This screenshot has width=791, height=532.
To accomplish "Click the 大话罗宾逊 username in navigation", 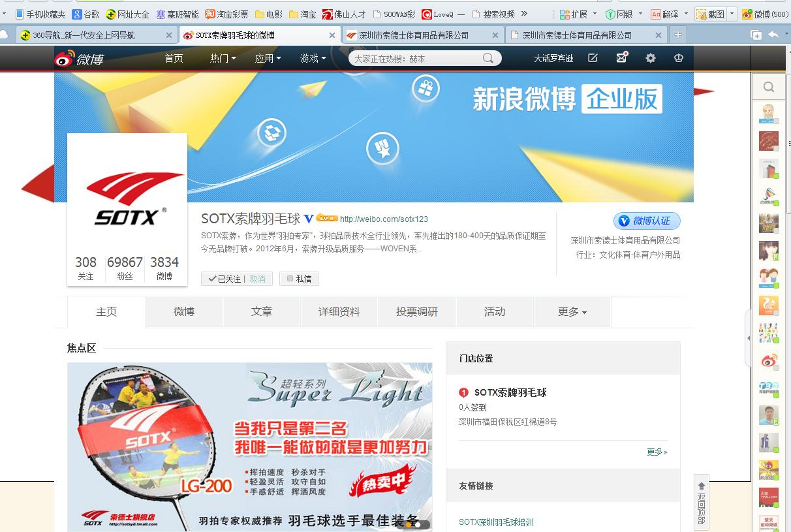I will click(553, 58).
